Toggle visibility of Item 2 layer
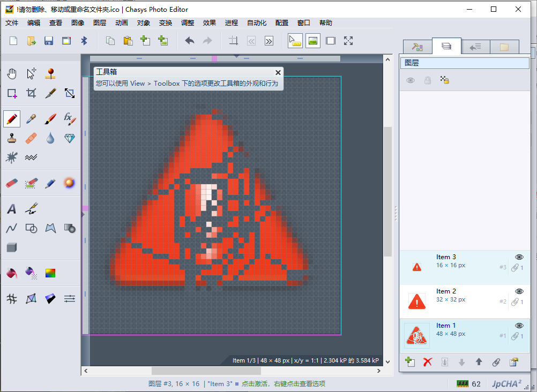This screenshot has width=537, height=392. coord(518,291)
